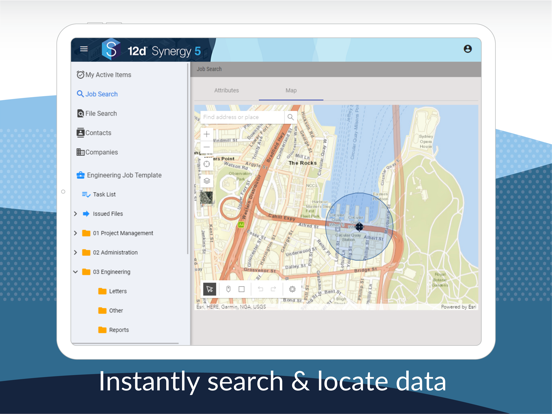This screenshot has width=552, height=414.
Task: Click the map search magnifier button
Action: (x=290, y=117)
